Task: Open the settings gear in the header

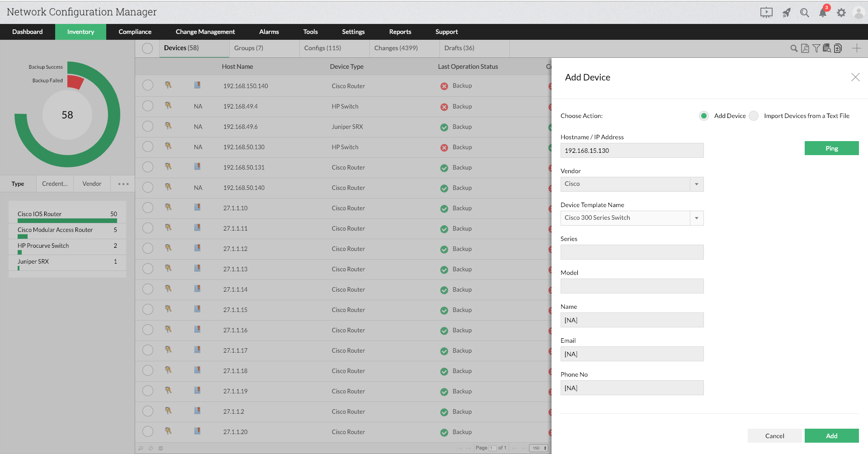Action: tap(841, 13)
